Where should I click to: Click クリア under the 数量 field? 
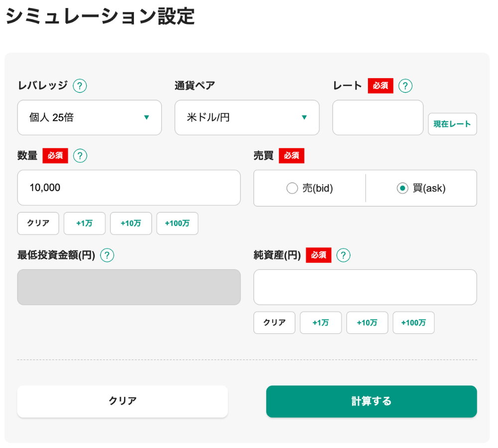pyautogui.click(x=38, y=224)
